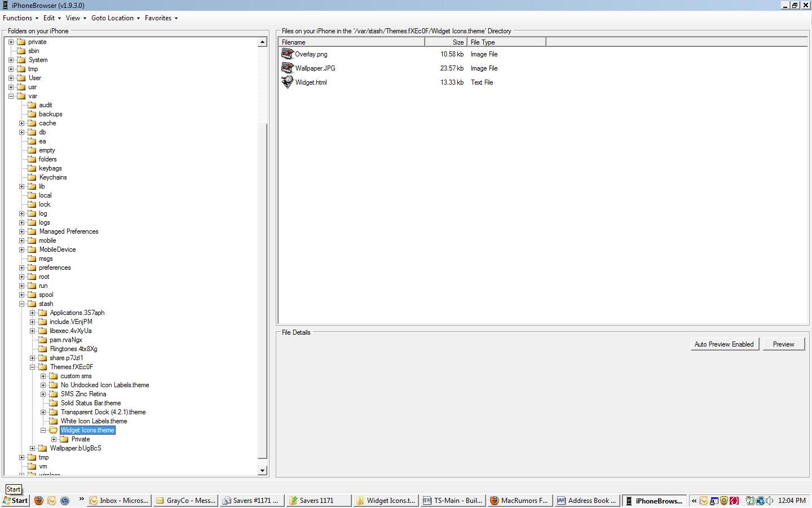
Task: Click the Keychains folder icon
Action: 32,177
